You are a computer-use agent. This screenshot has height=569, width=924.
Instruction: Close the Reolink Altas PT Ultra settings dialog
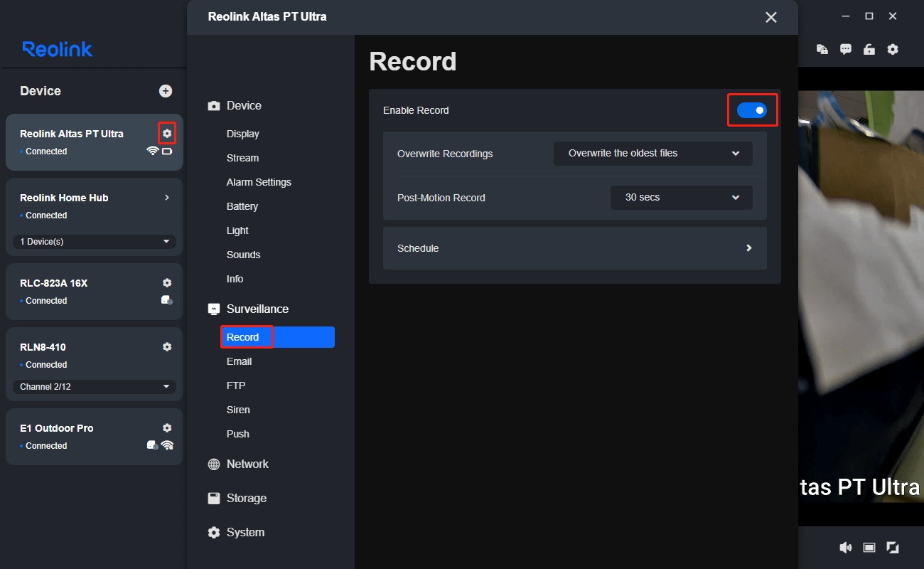771,17
